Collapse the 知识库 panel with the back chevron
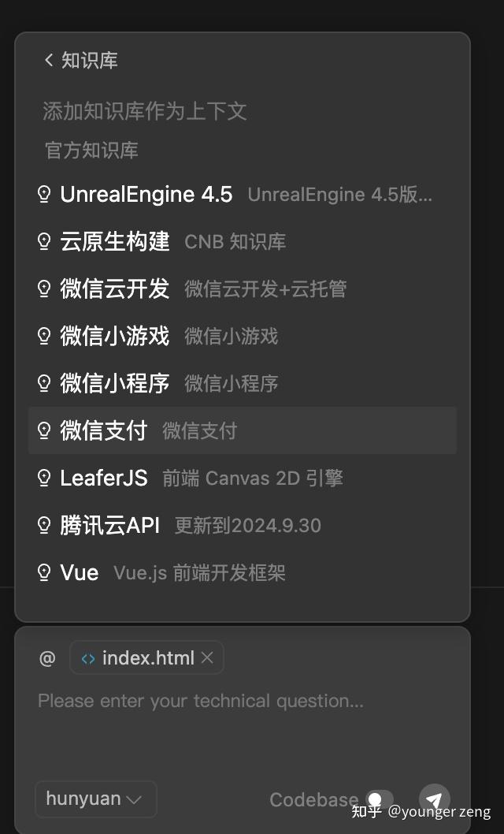Viewport: 504px width, 834px height. click(49, 60)
